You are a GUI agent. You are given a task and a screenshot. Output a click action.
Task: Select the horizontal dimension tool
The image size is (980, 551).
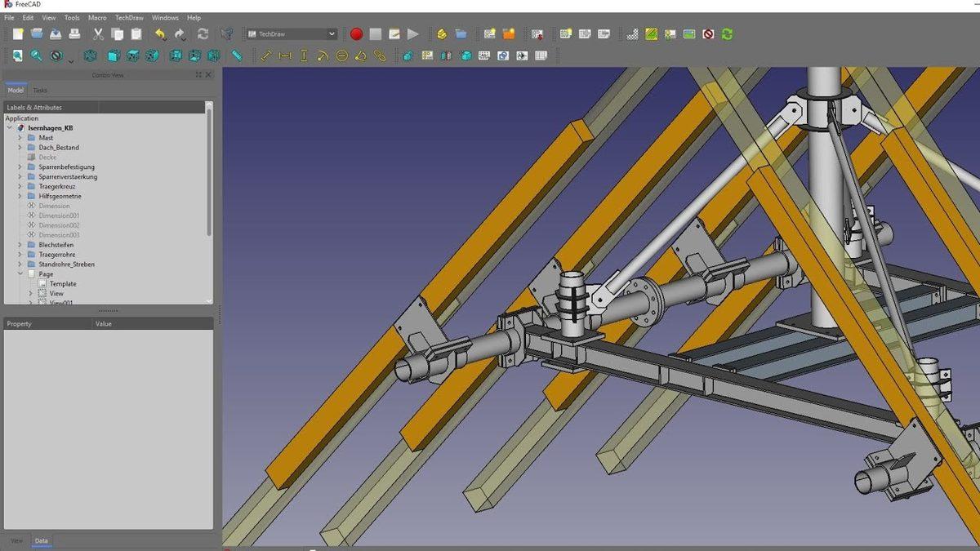pyautogui.click(x=285, y=56)
